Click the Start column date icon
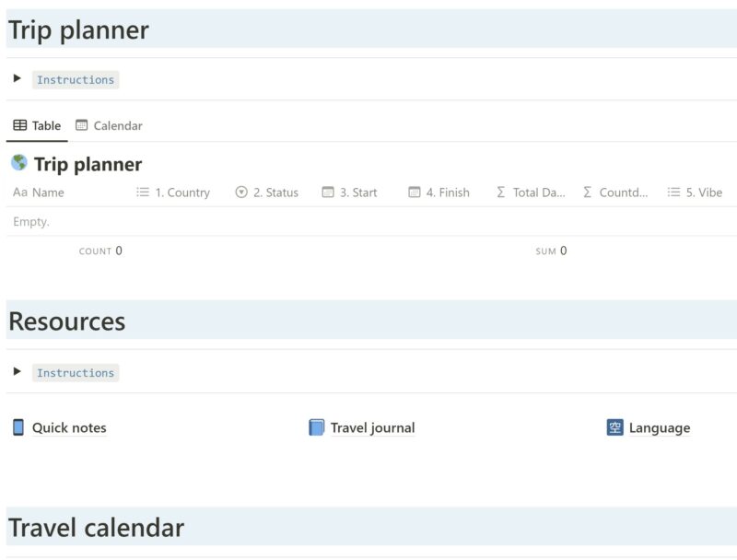Screen dimensions: 737x560 pyautogui.click(x=328, y=192)
